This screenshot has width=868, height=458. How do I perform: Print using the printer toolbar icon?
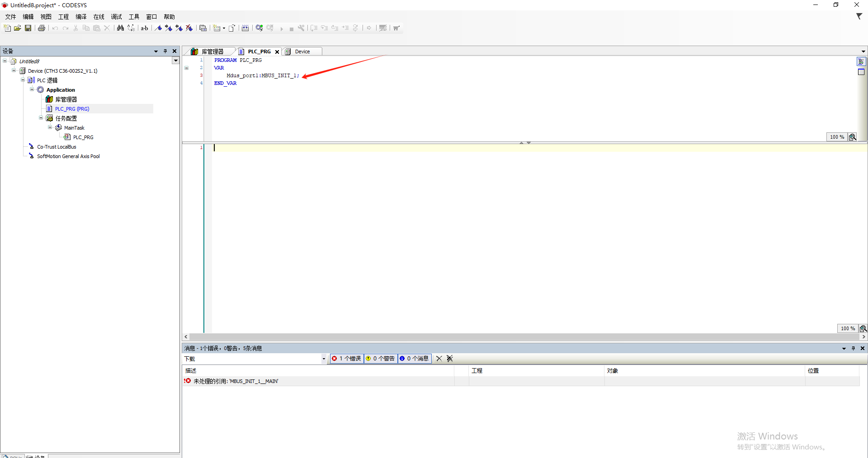pyautogui.click(x=42, y=28)
